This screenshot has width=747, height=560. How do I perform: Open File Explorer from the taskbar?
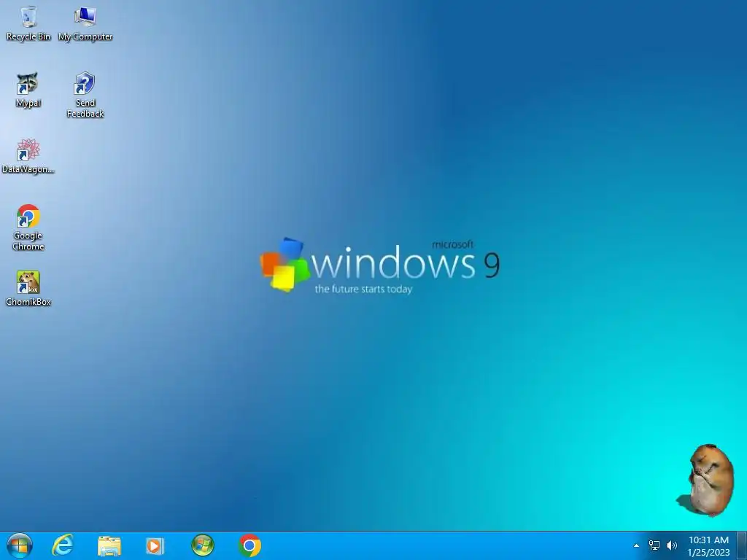(x=109, y=545)
